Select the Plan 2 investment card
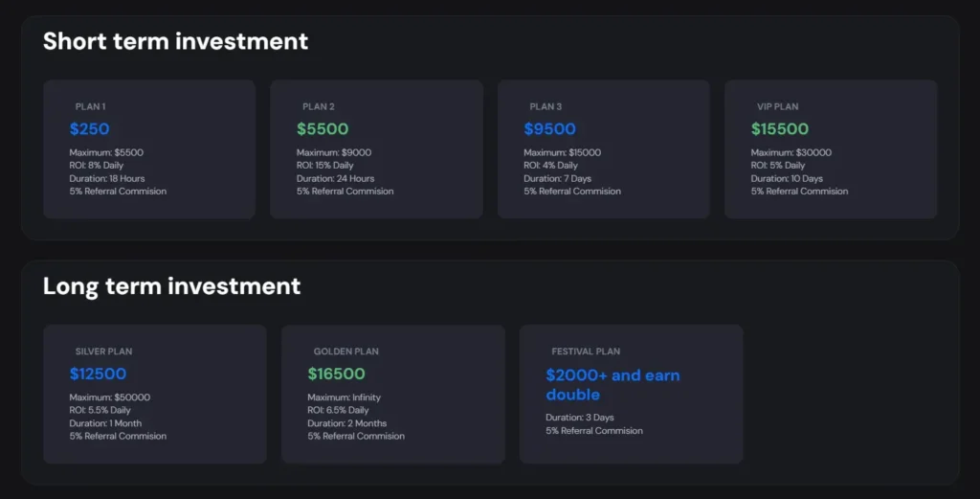 376,148
